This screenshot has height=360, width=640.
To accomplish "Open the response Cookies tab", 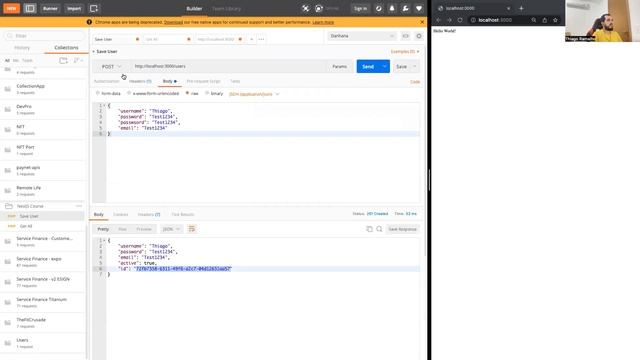I will (x=120, y=214).
